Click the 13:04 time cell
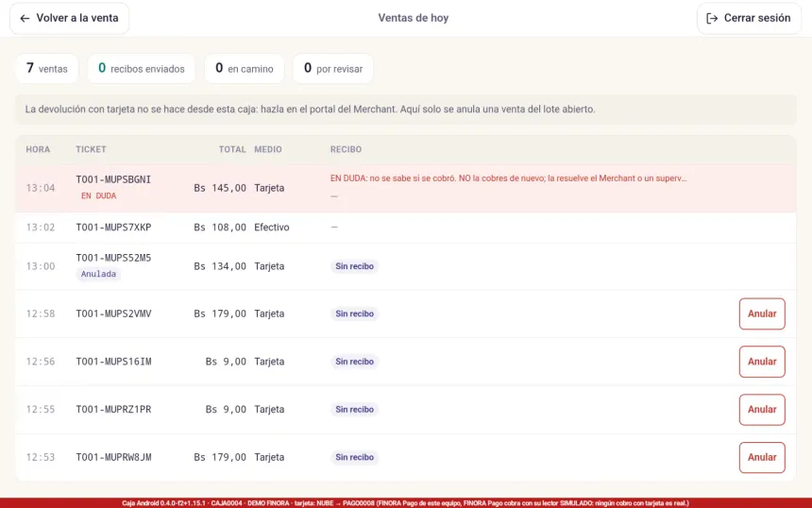The height and width of the screenshot is (508, 812). click(41, 188)
